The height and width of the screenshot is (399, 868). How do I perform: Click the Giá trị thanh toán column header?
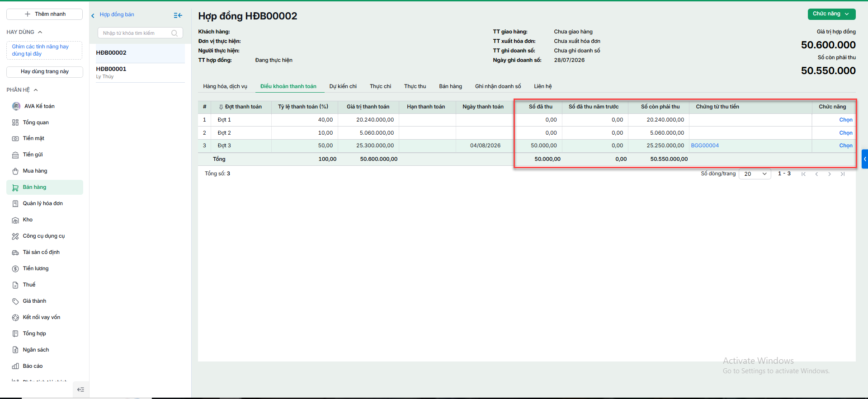[x=368, y=107]
